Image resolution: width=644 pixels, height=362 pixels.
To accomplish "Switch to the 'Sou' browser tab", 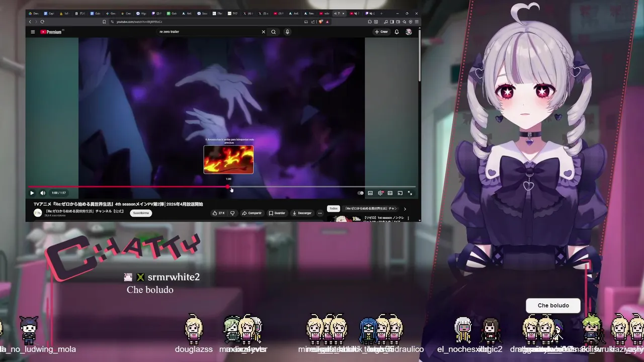I will tap(203, 13).
